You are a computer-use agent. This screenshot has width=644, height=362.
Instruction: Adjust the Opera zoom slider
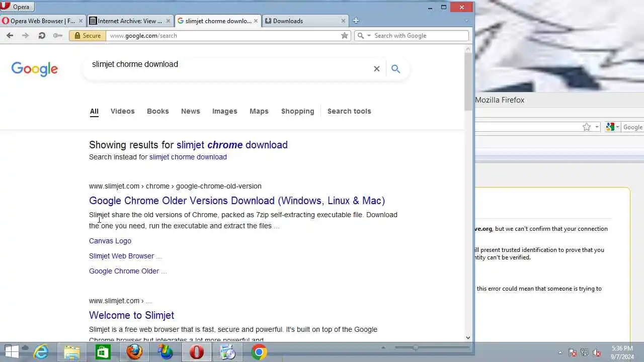416,347
